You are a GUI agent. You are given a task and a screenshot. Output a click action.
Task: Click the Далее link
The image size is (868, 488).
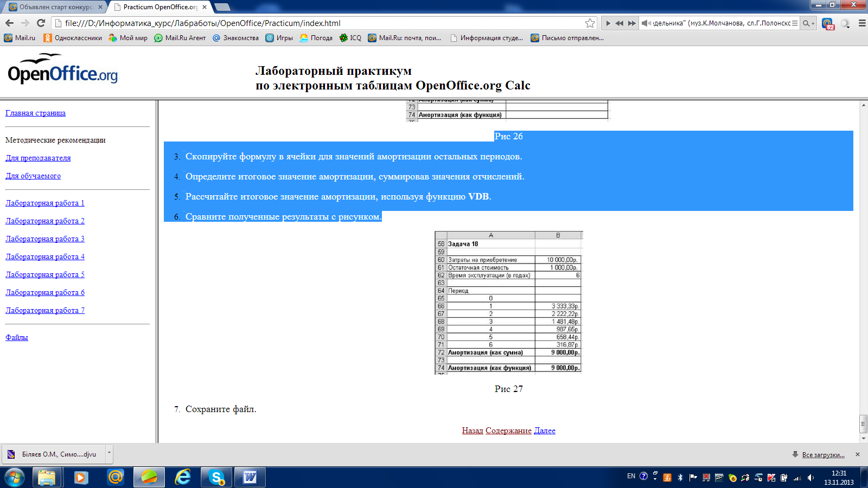(545, 431)
